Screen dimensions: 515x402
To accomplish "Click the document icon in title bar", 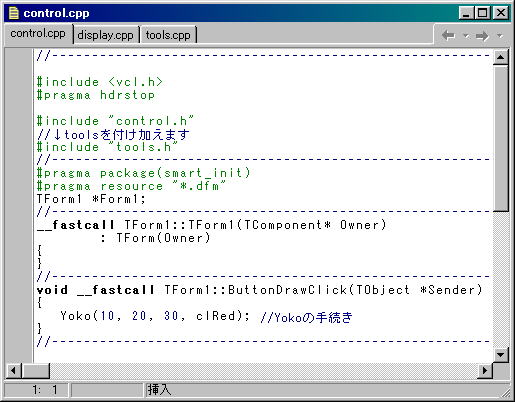I will pos(13,13).
